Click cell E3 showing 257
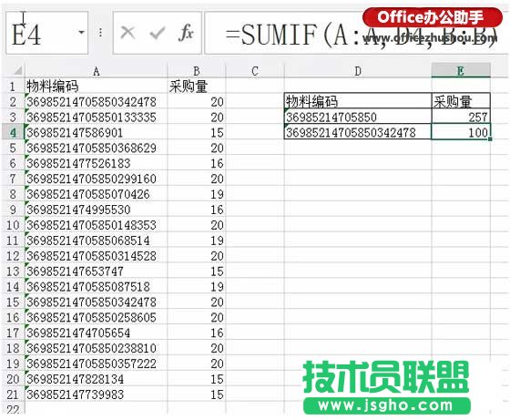The image size is (510, 420). 461,117
